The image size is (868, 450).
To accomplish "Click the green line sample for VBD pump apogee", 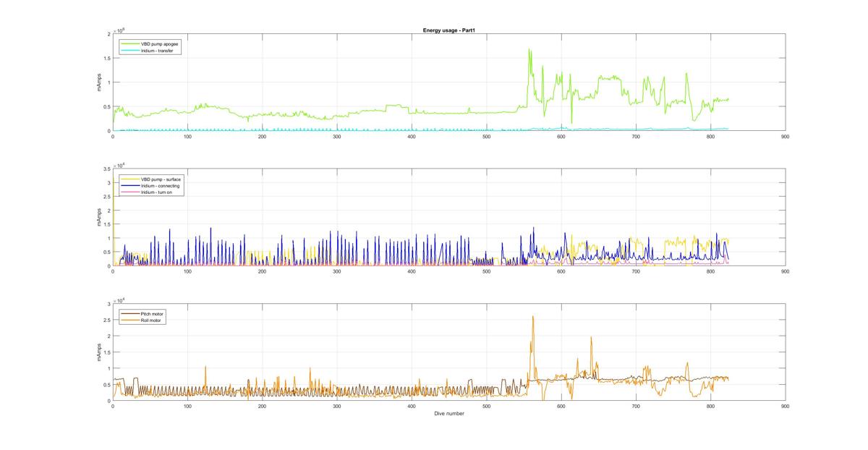I will 130,43.
